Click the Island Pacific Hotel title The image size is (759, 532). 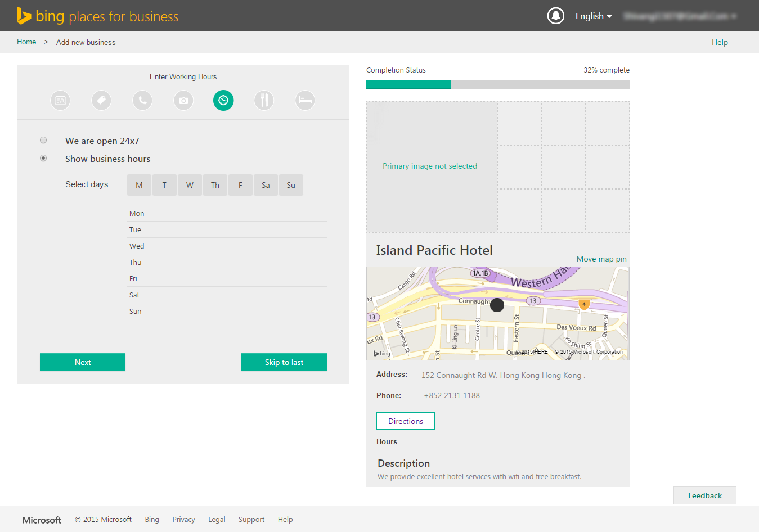pyautogui.click(x=434, y=250)
